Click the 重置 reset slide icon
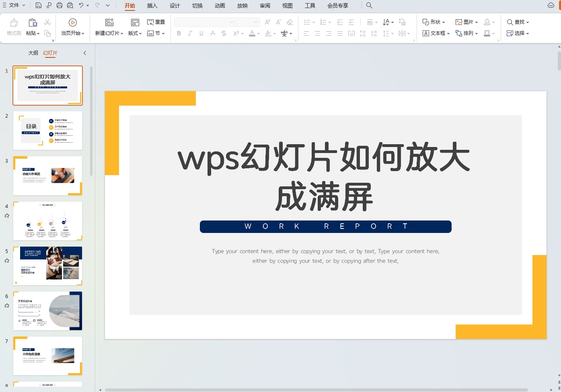This screenshot has width=561, height=392. tap(156, 22)
